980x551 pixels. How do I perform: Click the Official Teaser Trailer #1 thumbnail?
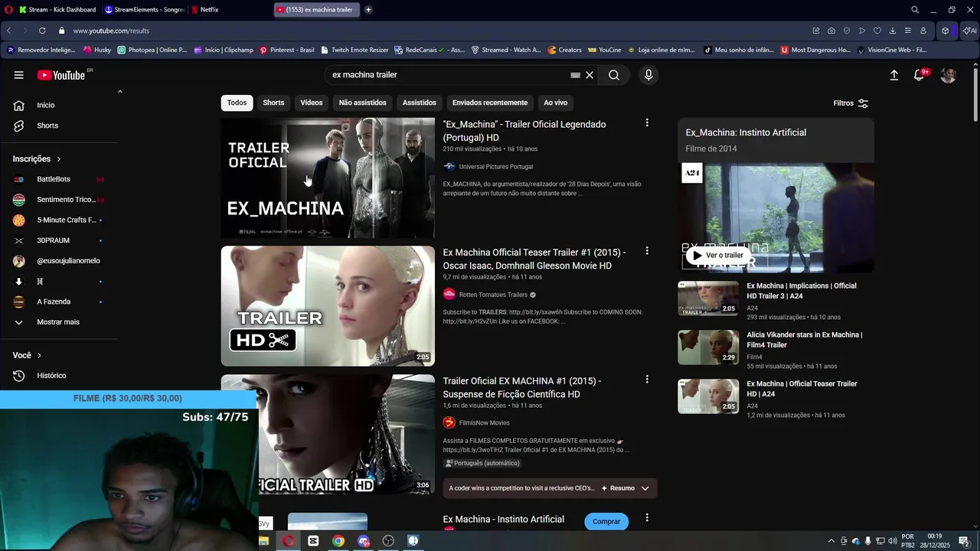coord(328,306)
